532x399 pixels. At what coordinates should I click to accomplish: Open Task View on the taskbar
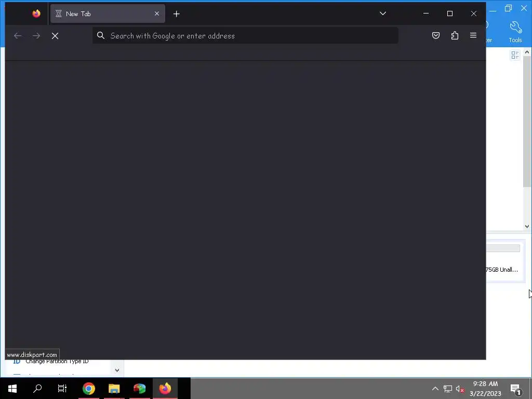(x=62, y=389)
